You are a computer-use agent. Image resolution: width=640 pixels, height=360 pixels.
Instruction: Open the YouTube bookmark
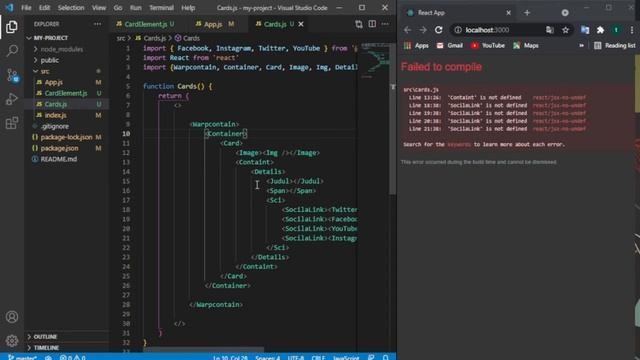pyautogui.click(x=488, y=45)
